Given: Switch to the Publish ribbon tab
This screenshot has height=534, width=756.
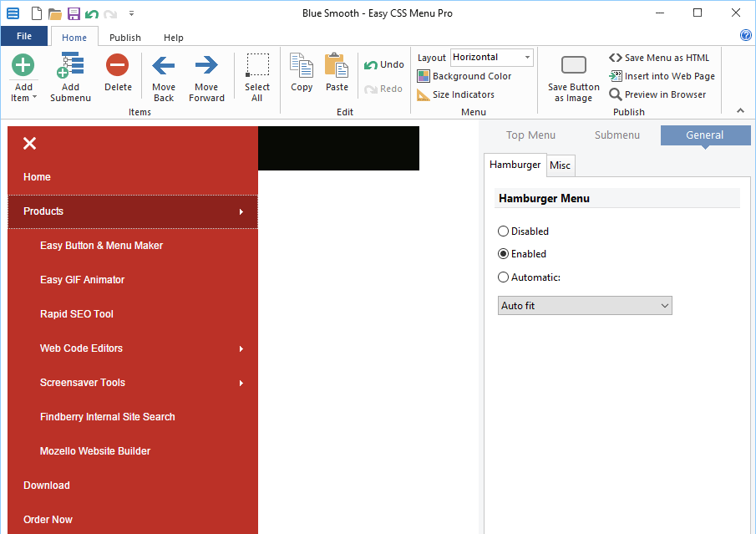Looking at the screenshot, I should coord(125,38).
